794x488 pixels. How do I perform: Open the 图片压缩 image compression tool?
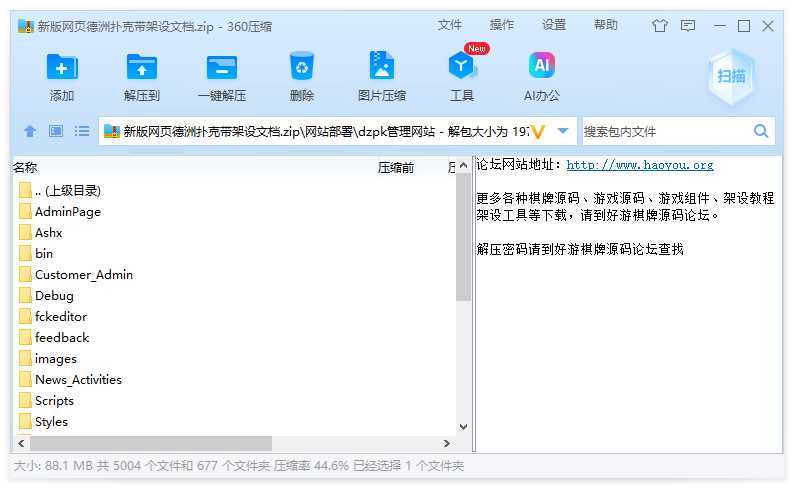click(x=381, y=68)
